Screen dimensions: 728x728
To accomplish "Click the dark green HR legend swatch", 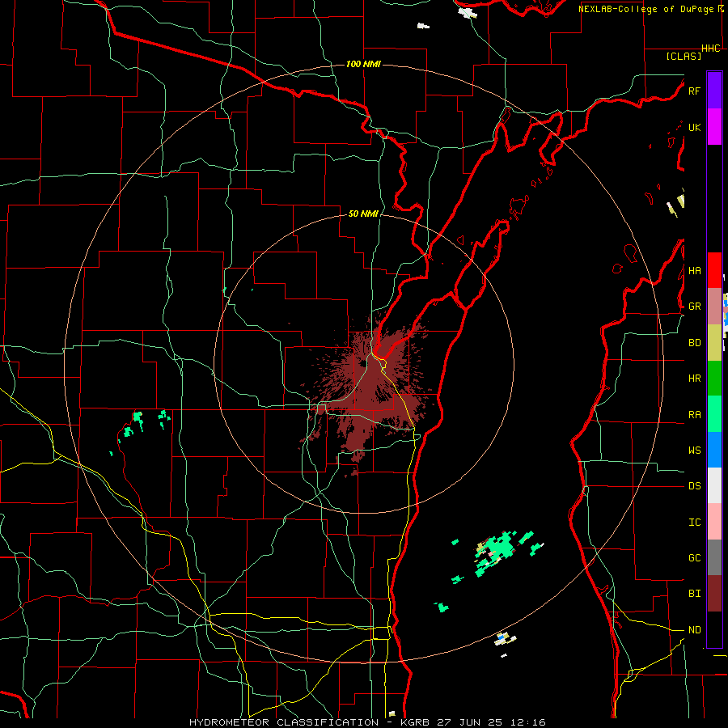I will (714, 379).
